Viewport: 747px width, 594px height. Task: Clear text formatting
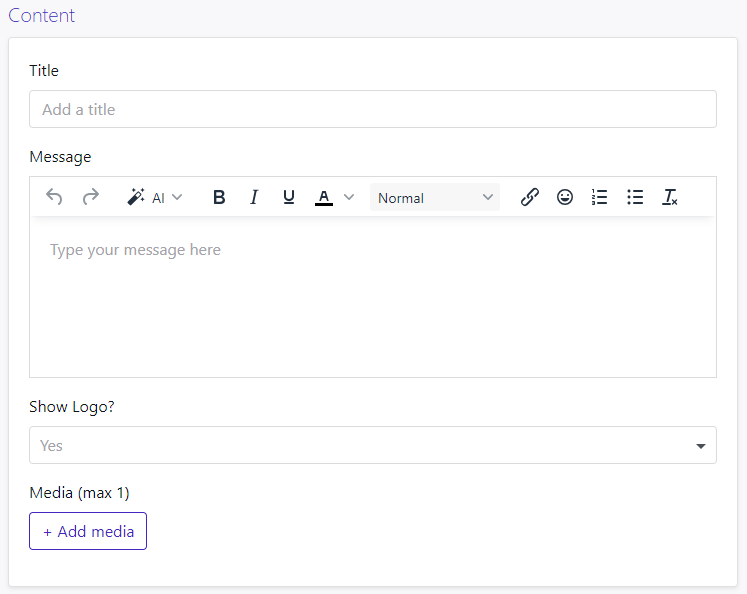(669, 197)
